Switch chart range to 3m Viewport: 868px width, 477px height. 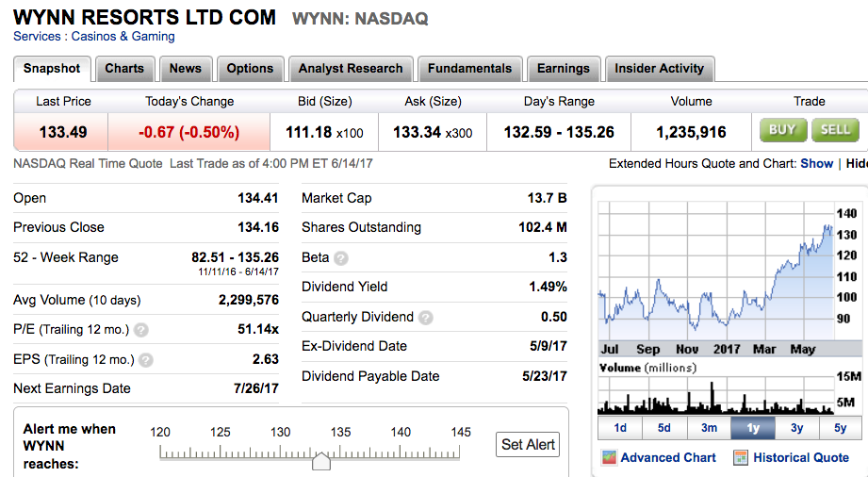pyautogui.click(x=709, y=427)
